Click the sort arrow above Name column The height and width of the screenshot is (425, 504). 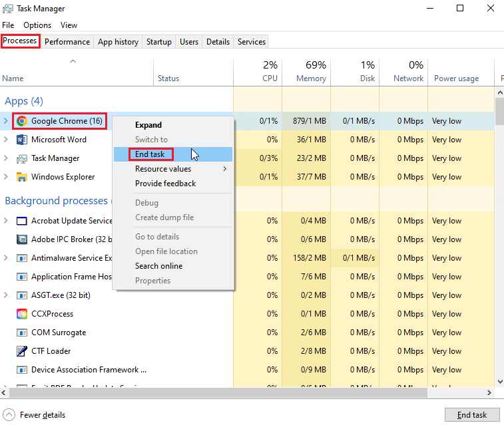73,61
